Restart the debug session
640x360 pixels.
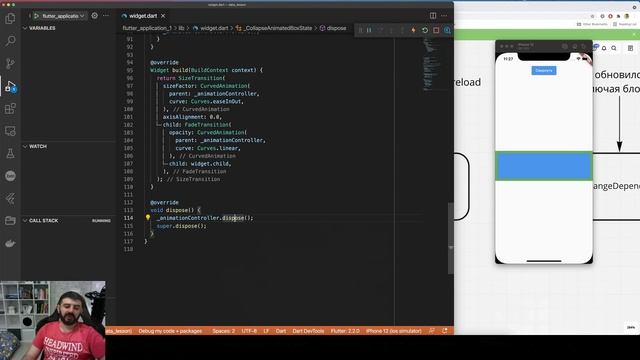coord(425,30)
